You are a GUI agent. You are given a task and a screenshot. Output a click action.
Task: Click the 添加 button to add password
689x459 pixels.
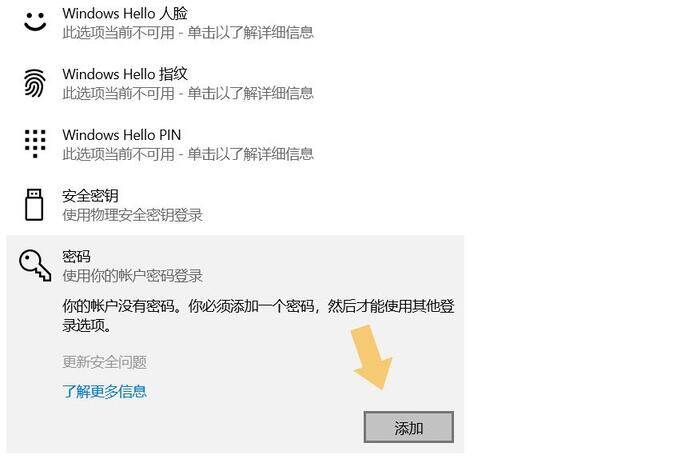coord(409,427)
